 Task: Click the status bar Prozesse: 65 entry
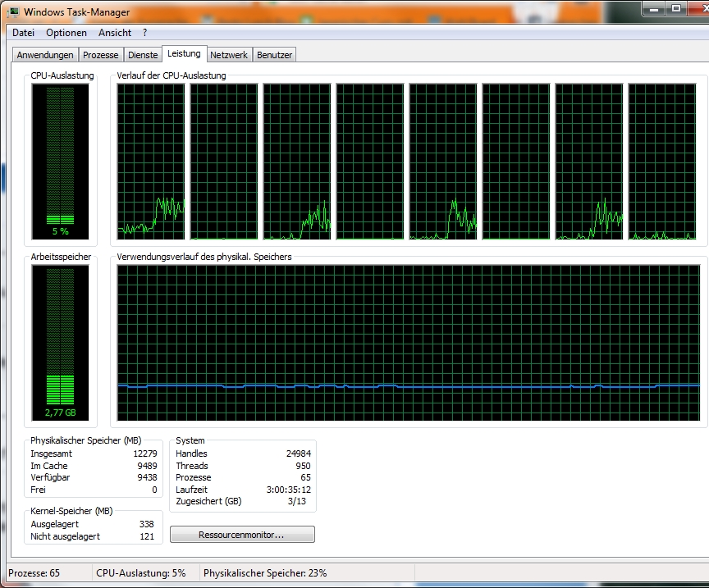(x=34, y=573)
